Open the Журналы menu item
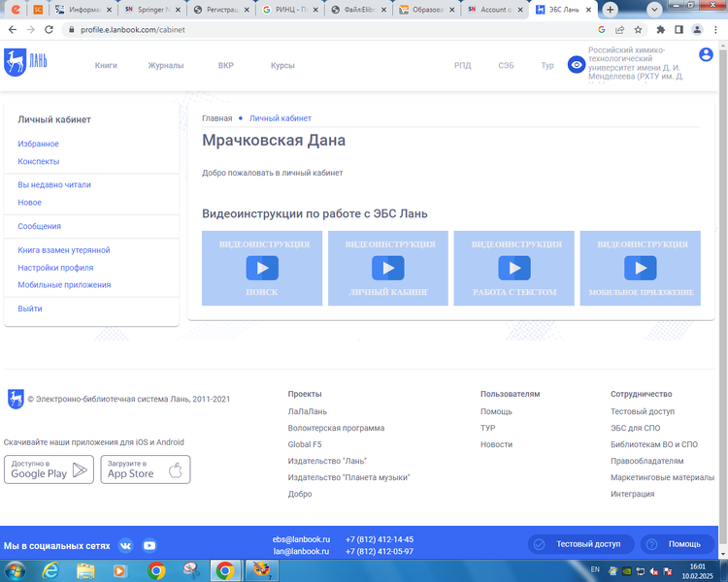This screenshot has width=728, height=582. [x=165, y=65]
